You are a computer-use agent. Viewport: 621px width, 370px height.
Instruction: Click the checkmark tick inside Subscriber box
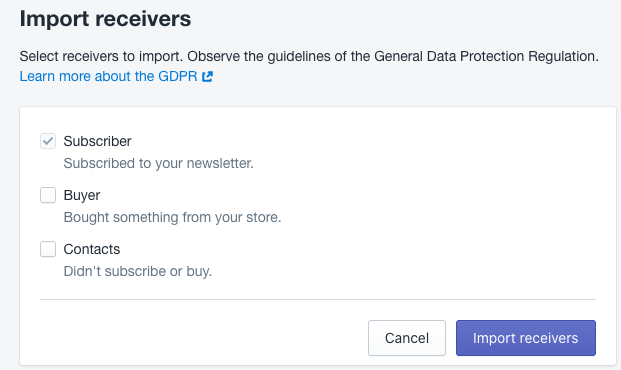48,141
